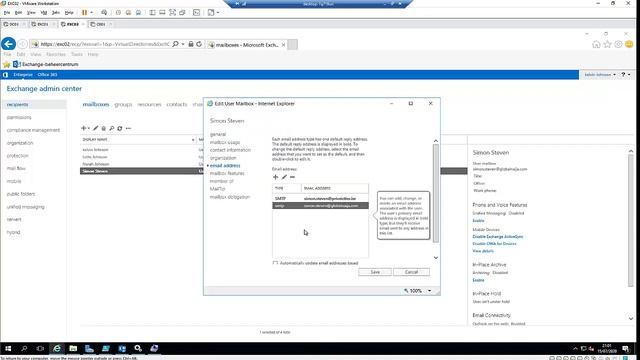Open the help question mark dropdown

(x=626, y=75)
